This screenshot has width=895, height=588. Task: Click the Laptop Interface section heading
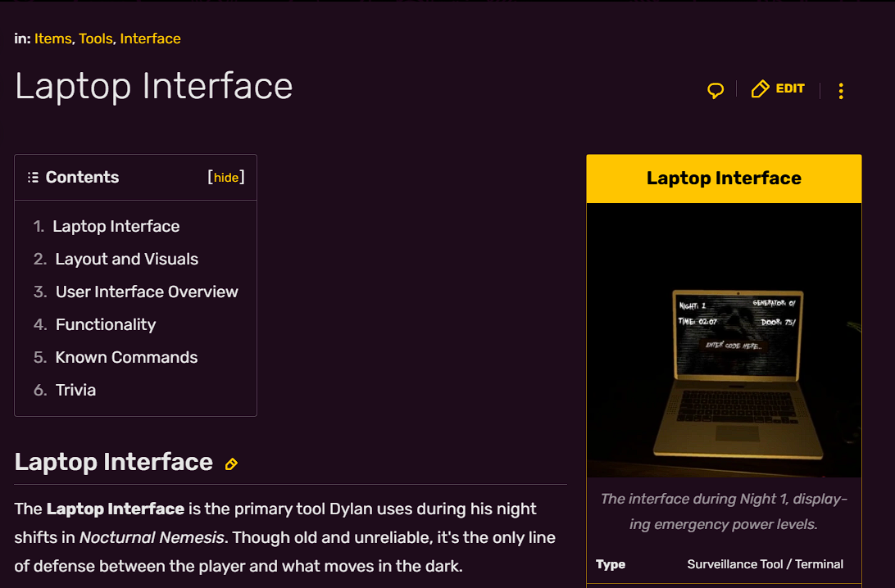click(x=114, y=462)
